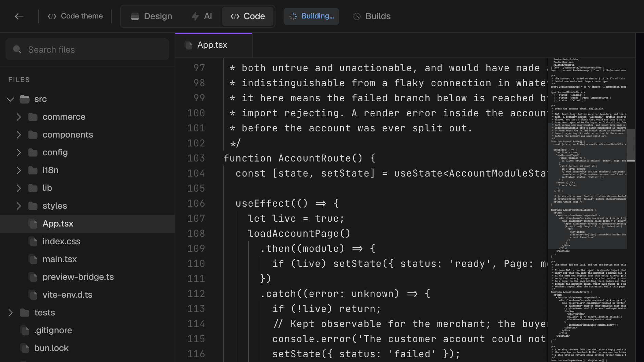Open bun.lock file
This screenshot has width=644, height=362.
tap(87, 348)
